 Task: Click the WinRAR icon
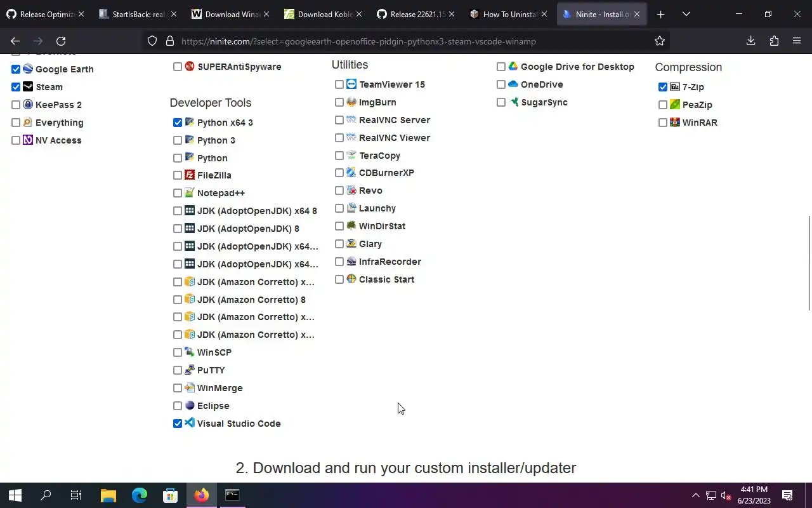[675, 122]
